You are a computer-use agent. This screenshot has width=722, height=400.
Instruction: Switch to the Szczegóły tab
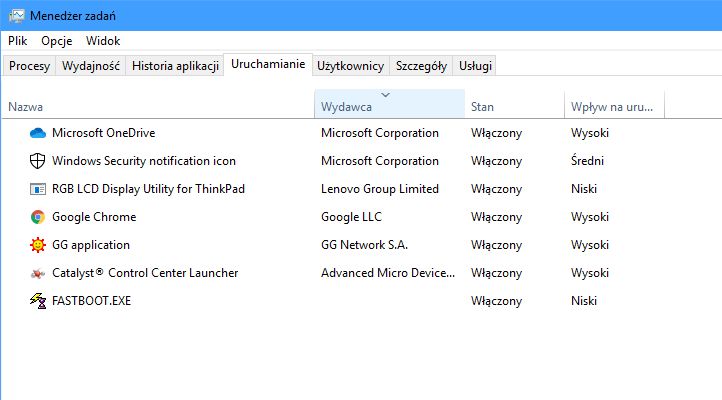[421, 66]
